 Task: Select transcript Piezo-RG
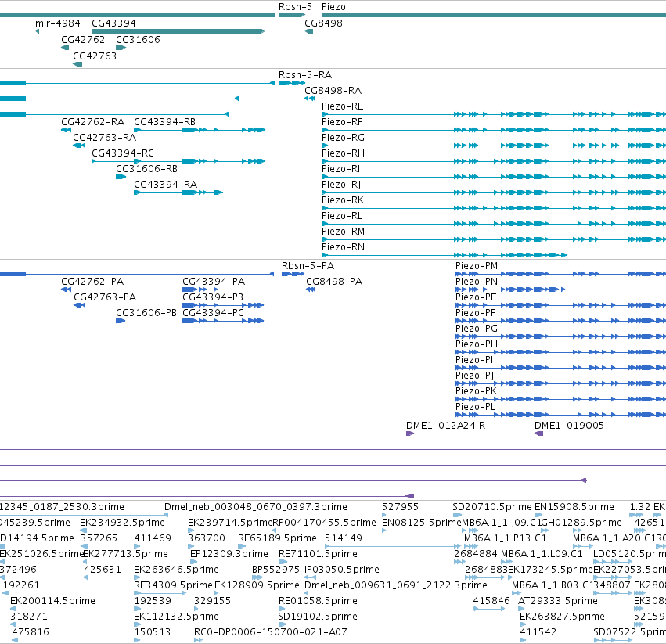click(x=343, y=138)
